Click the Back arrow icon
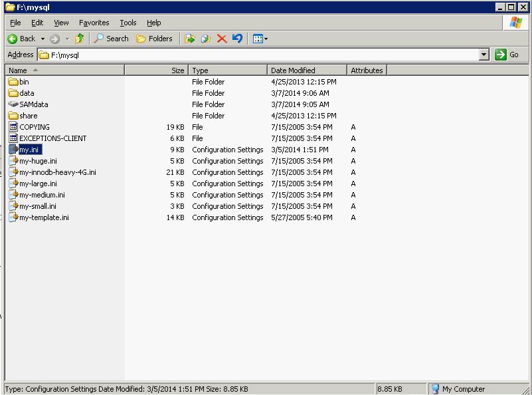 click(x=13, y=39)
